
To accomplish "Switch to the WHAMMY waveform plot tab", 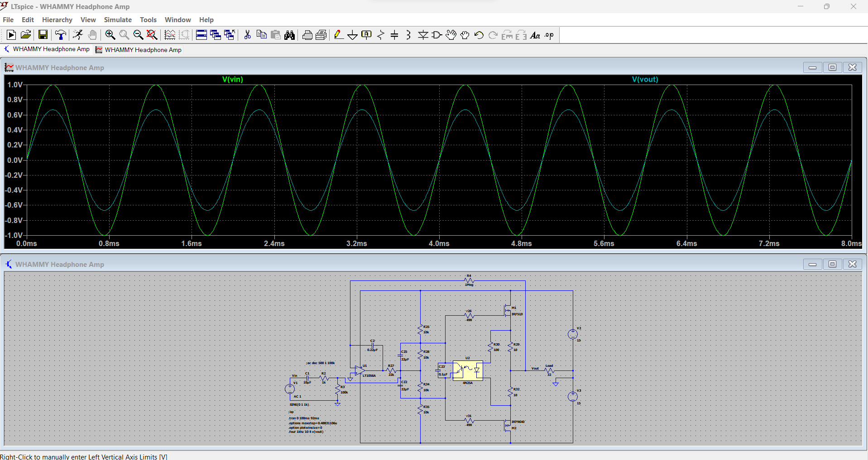I will coord(139,50).
